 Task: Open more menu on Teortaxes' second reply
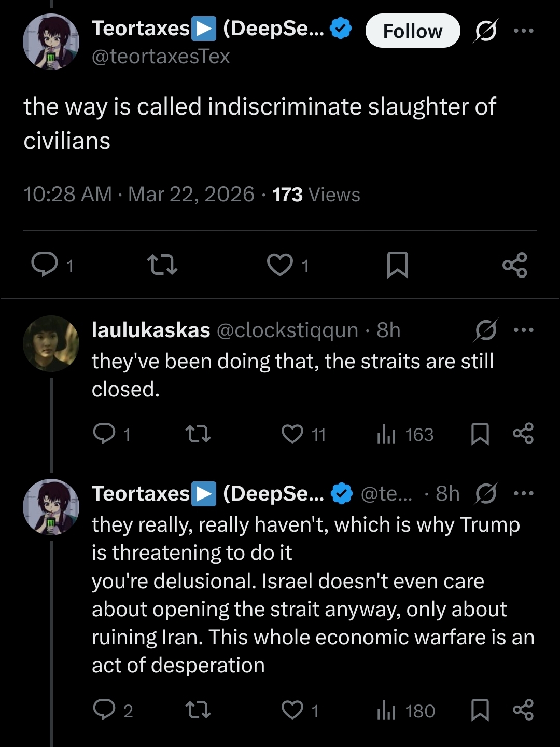tap(523, 493)
